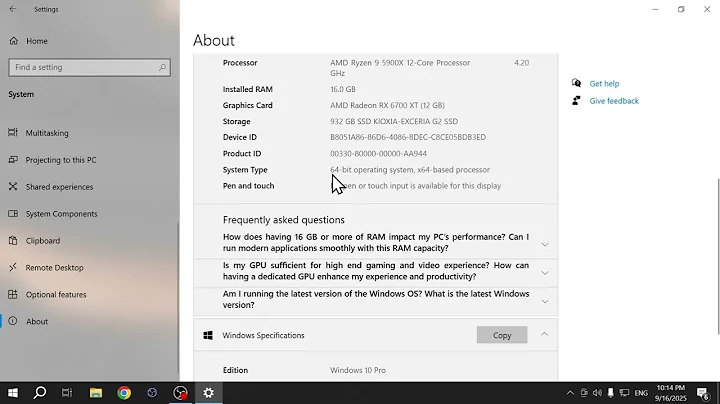This screenshot has width=720, height=404.
Task: Focus the Find a setting search box
Action: tap(90, 67)
